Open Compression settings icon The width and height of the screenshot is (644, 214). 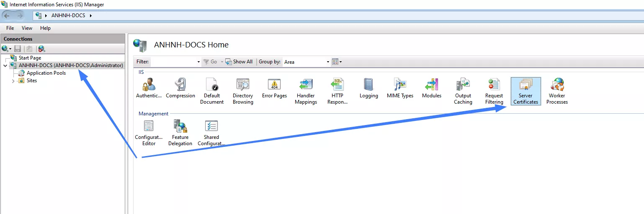[180, 86]
